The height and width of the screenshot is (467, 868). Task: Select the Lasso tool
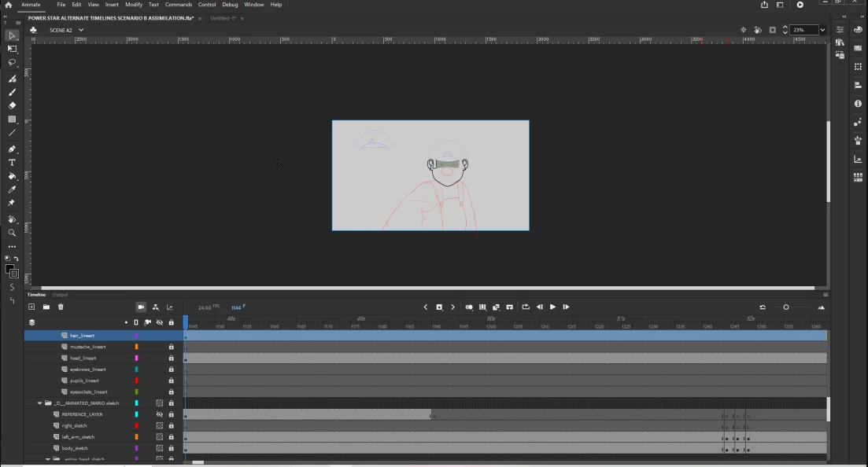12,63
